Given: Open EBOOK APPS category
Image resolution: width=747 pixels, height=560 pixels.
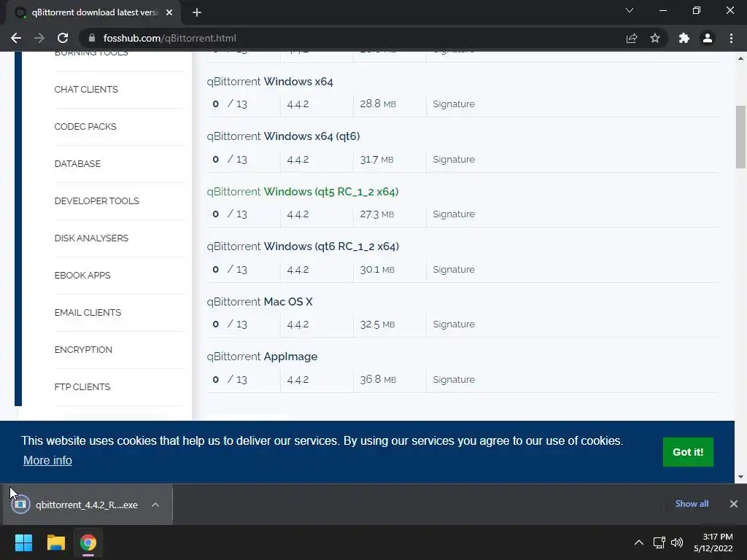Looking at the screenshot, I should (x=82, y=275).
